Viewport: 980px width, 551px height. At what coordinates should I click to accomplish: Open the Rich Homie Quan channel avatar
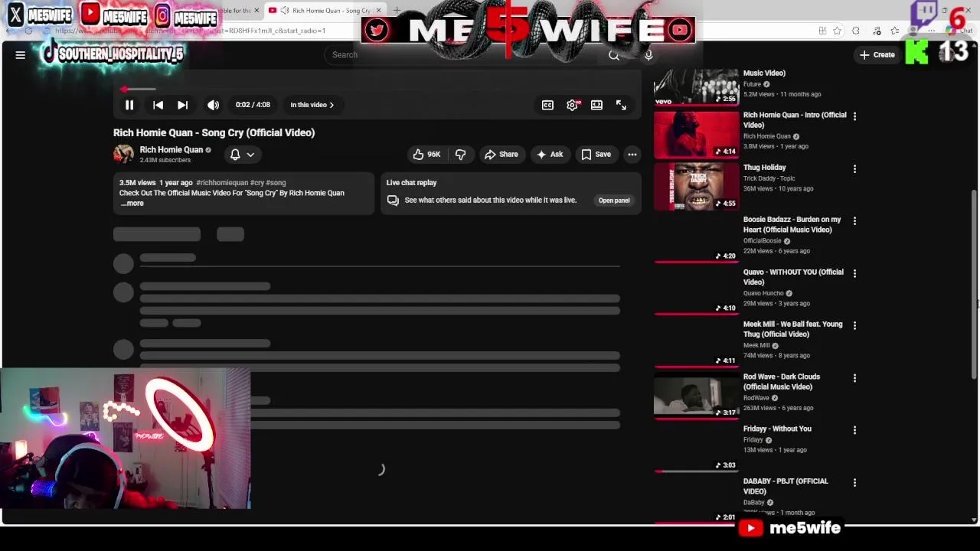coord(123,154)
